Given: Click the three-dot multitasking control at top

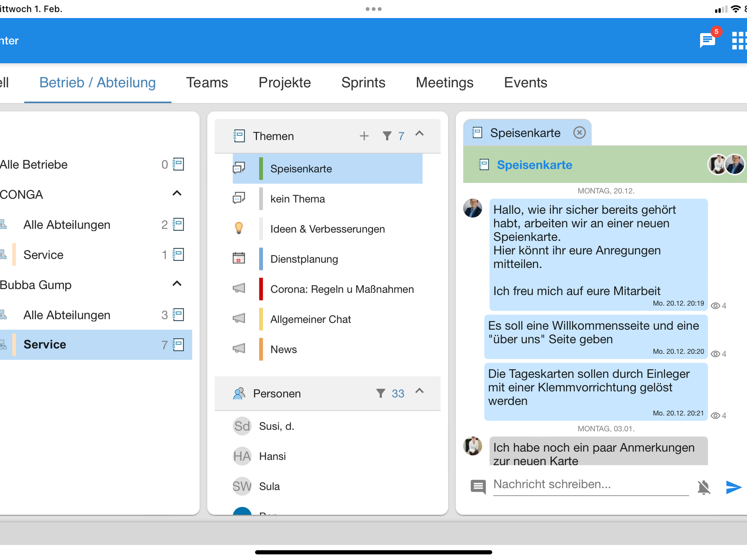Looking at the screenshot, I should click(373, 9).
